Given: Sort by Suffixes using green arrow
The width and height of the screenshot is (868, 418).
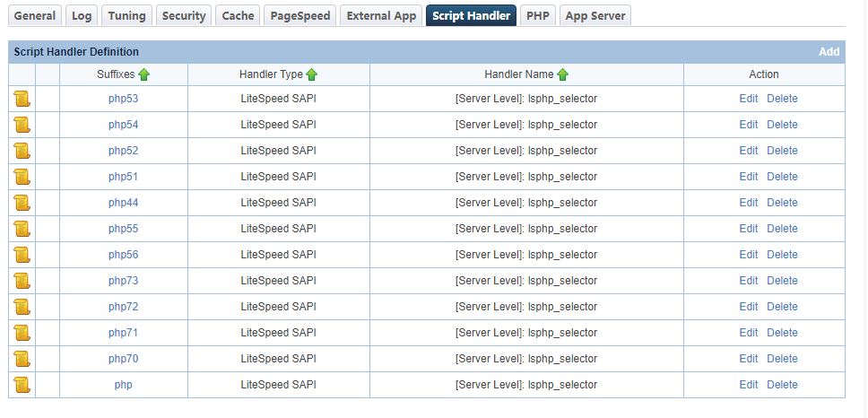Looking at the screenshot, I should pyautogui.click(x=143, y=74).
